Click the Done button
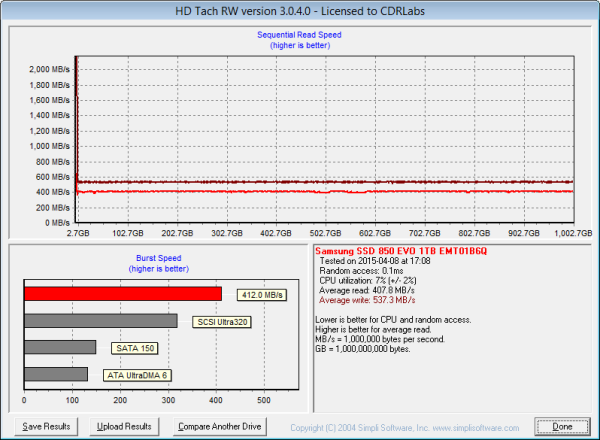Viewport: 600px width, 440px height. (x=562, y=426)
